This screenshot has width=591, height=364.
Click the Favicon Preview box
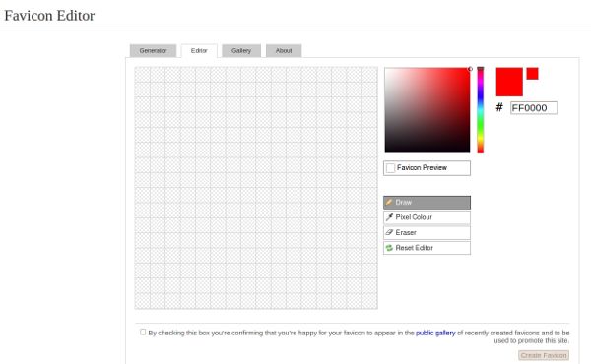[427, 168]
